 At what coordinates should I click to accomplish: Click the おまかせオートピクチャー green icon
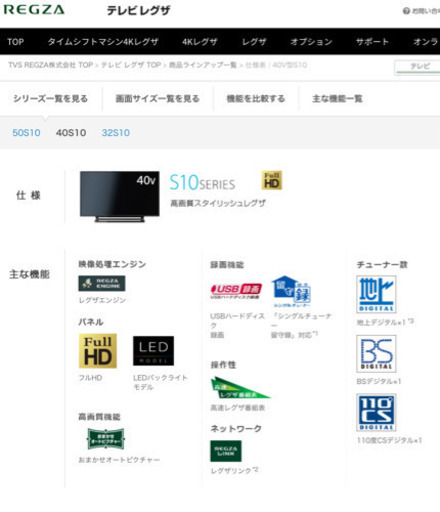click(106, 439)
